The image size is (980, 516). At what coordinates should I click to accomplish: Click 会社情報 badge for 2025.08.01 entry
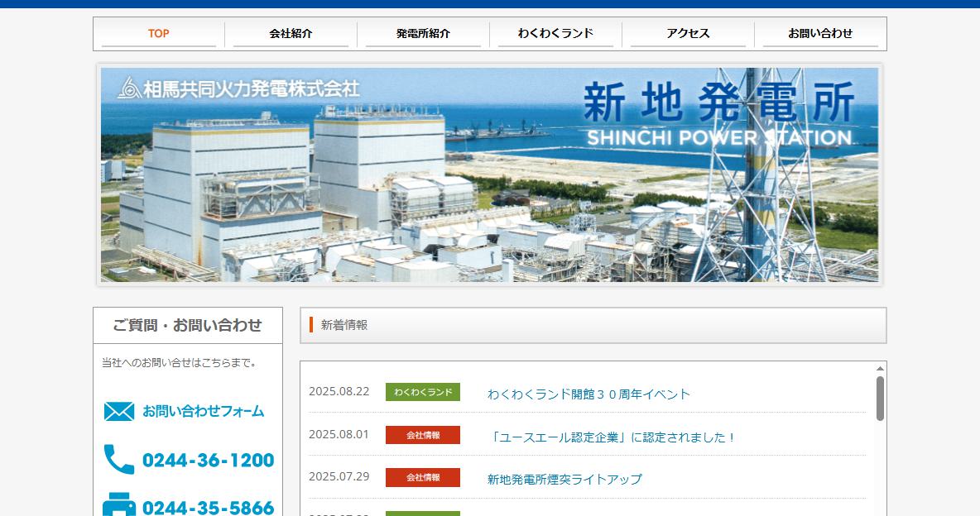(x=422, y=435)
